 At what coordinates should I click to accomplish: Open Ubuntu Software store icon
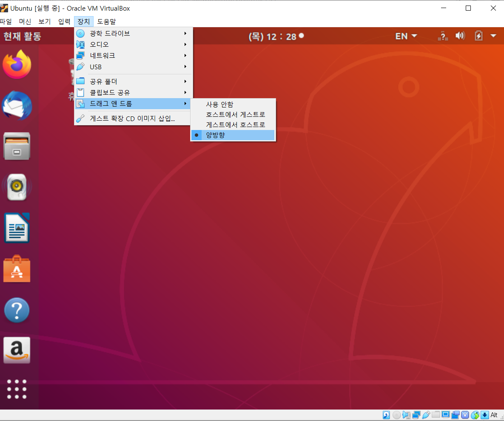(17, 269)
